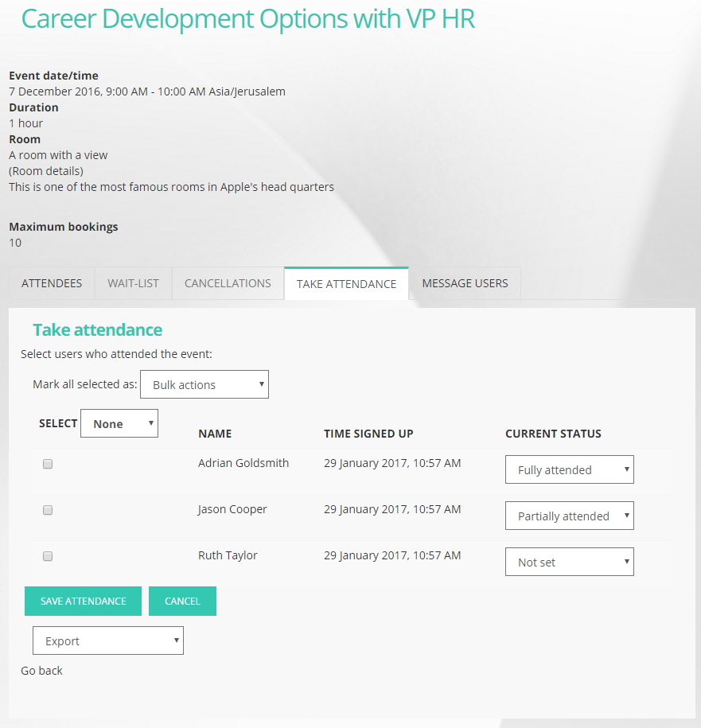701x728 pixels.
Task: Open the Export dropdown
Action: [108, 640]
